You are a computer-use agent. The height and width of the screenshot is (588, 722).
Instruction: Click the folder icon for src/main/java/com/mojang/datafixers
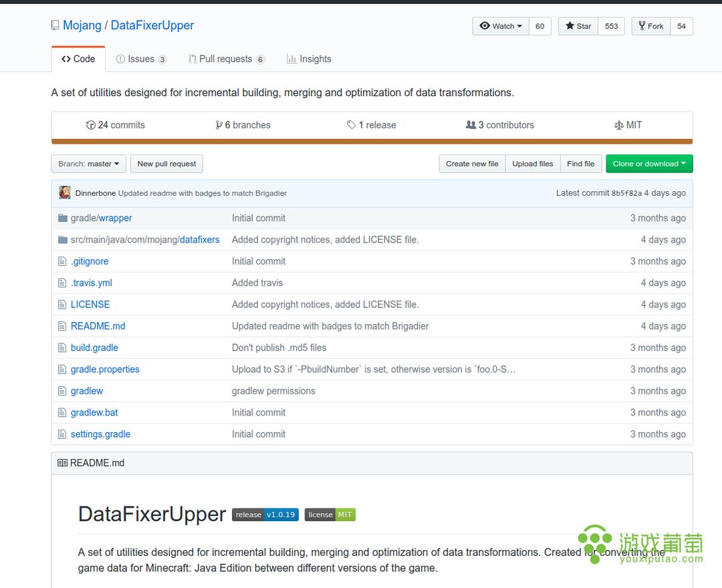click(63, 240)
